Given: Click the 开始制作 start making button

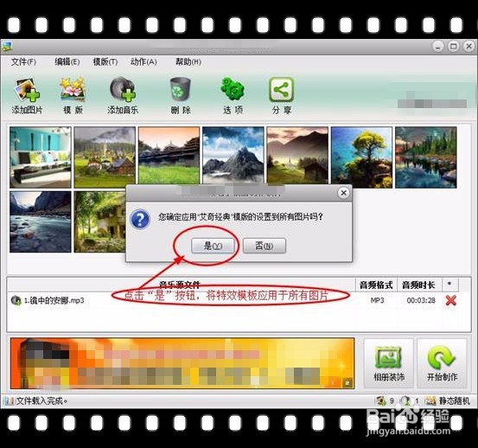Looking at the screenshot, I should click(x=442, y=363).
